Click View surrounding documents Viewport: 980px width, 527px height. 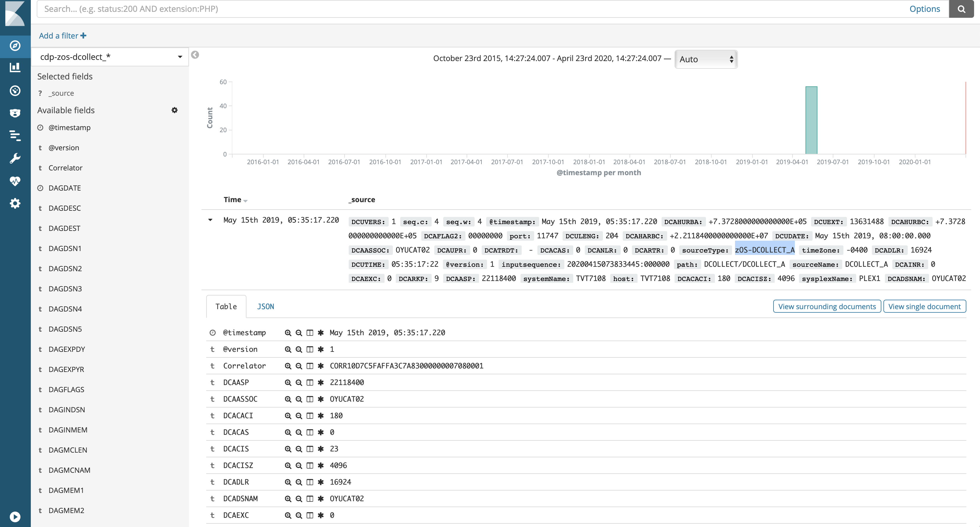pyautogui.click(x=826, y=306)
